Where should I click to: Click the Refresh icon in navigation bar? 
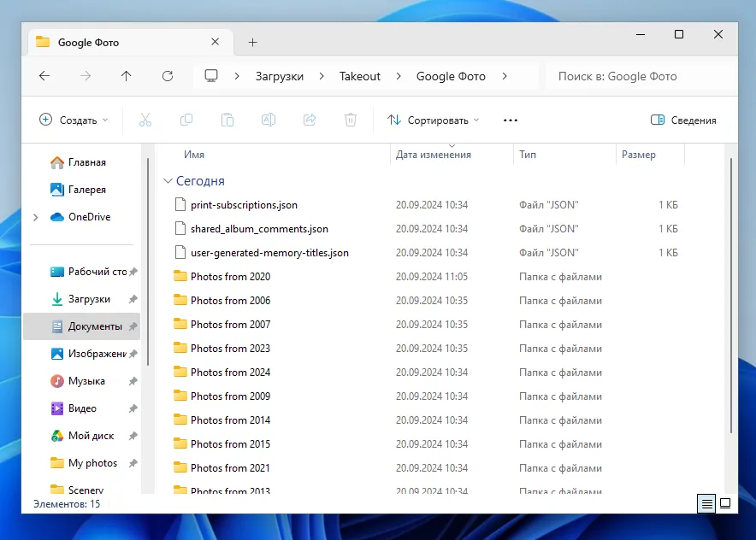coord(168,76)
